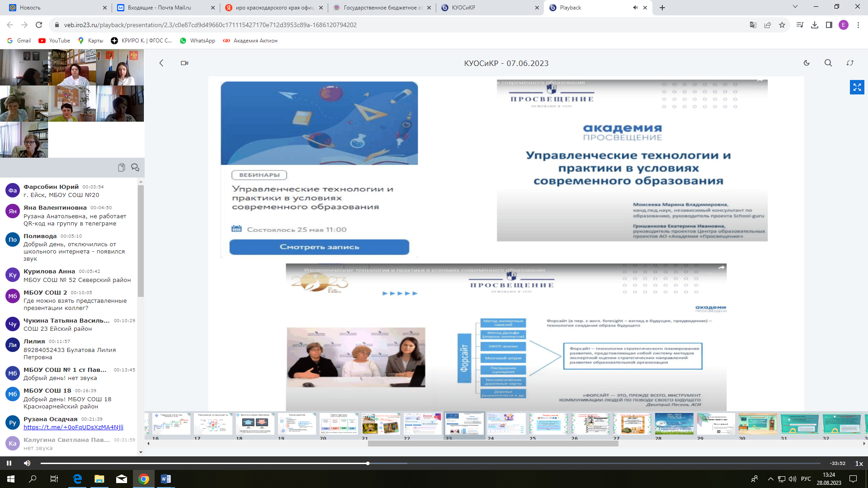Toggle the webcam panel icon
This screenshot has height=488, width=868.
point(184,63)
